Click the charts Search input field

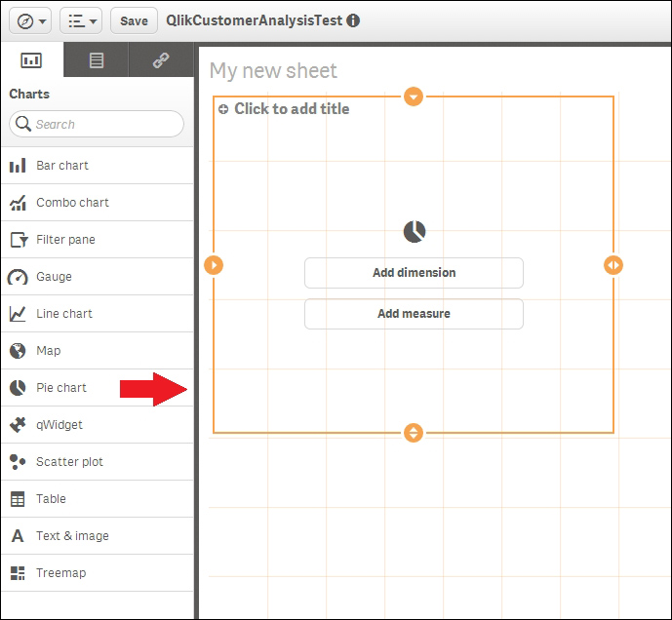tap(97, 124)
